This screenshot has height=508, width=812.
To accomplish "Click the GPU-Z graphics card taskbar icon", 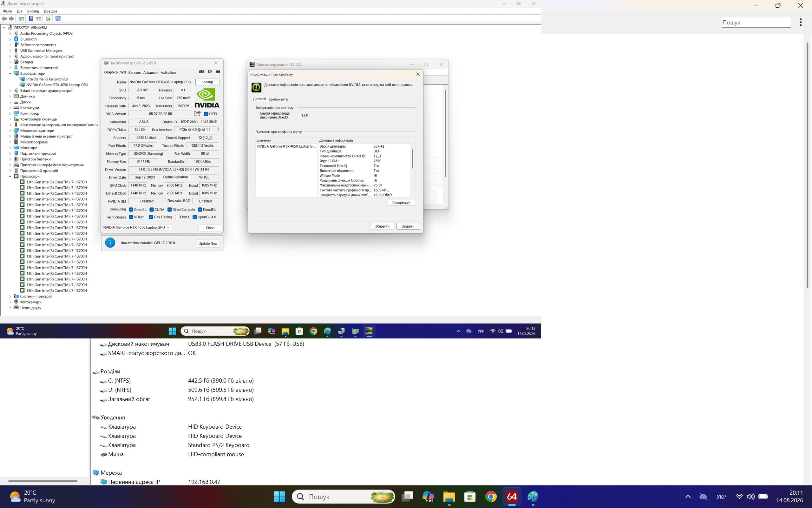I will coord(355,331).
